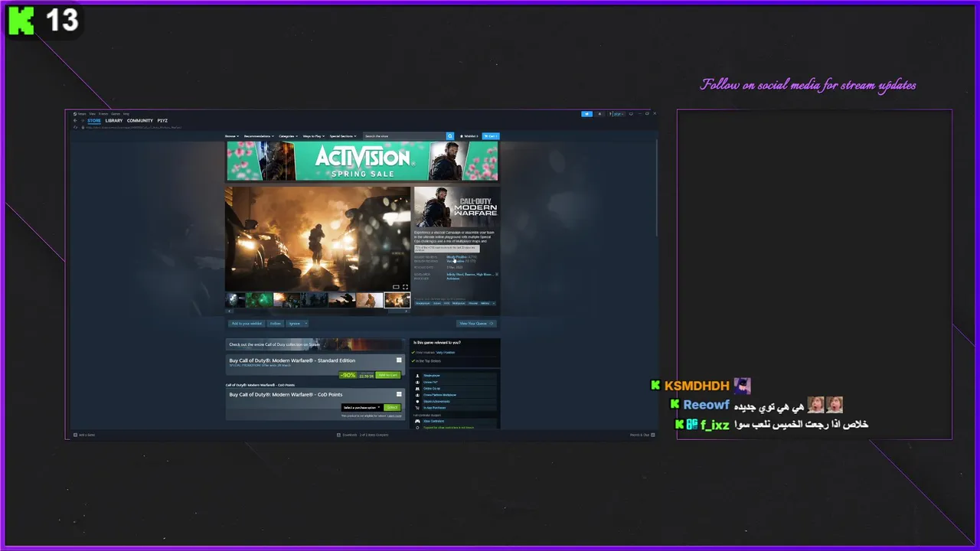The image size is (980, 551).
Task: Switch to the LIBRARY tab
Action: pyautogui.click(x=114, y=121)
